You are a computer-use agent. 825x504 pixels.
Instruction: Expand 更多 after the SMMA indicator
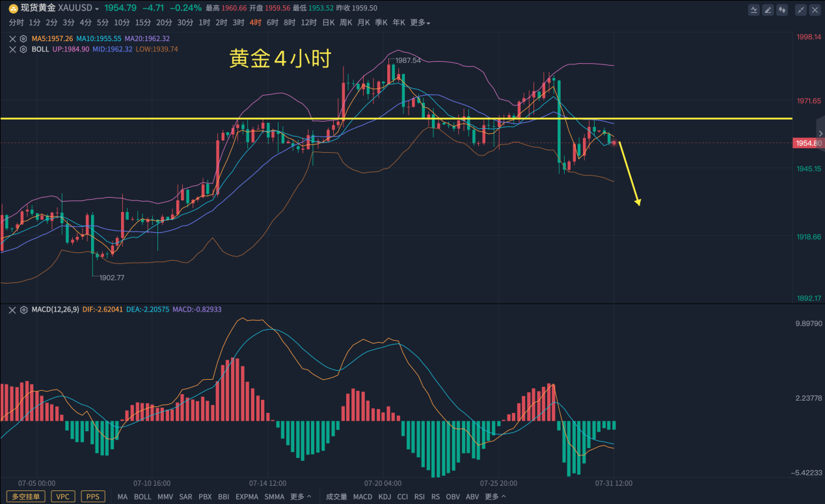[x=301, y=497]
